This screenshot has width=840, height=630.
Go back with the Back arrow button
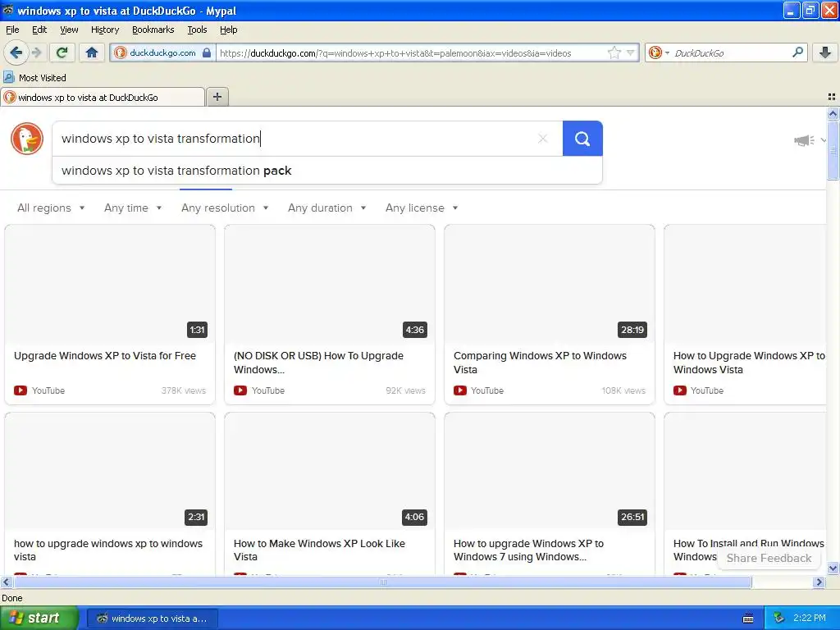click(x=16, y=52)
